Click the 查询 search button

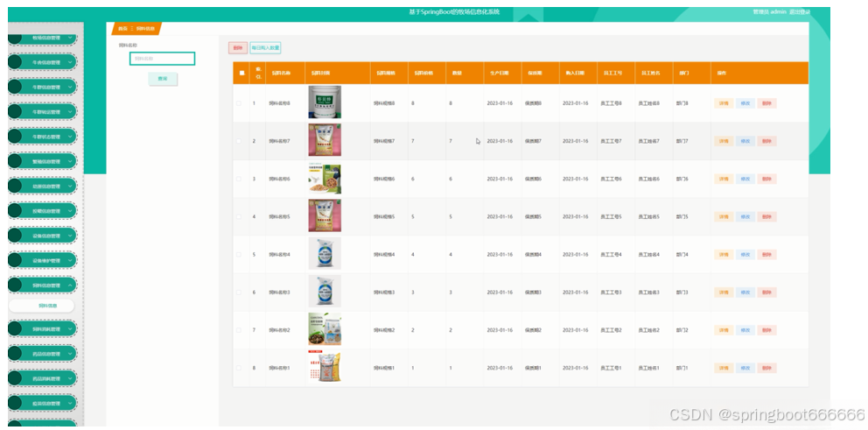tap(163, 79)
